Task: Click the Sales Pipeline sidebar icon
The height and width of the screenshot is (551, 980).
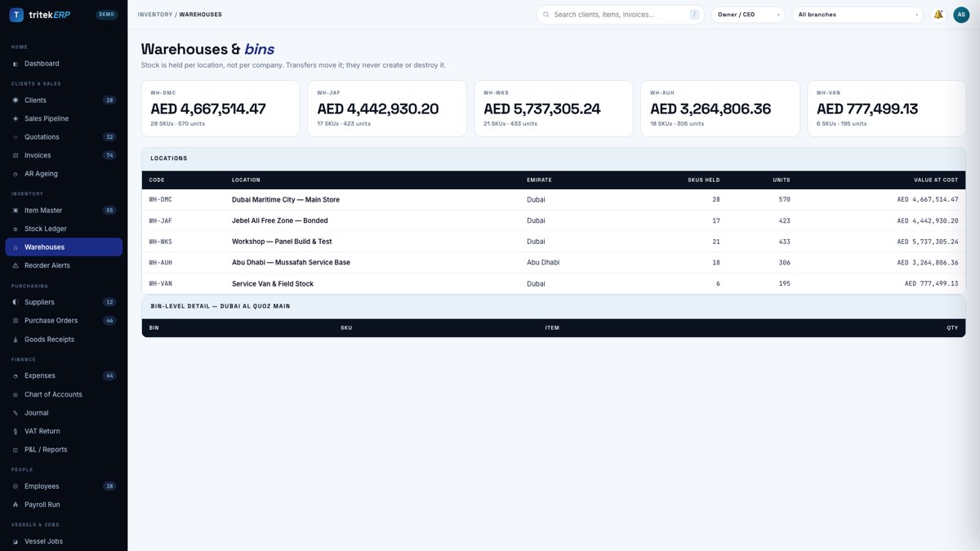Action: point(16,118)
